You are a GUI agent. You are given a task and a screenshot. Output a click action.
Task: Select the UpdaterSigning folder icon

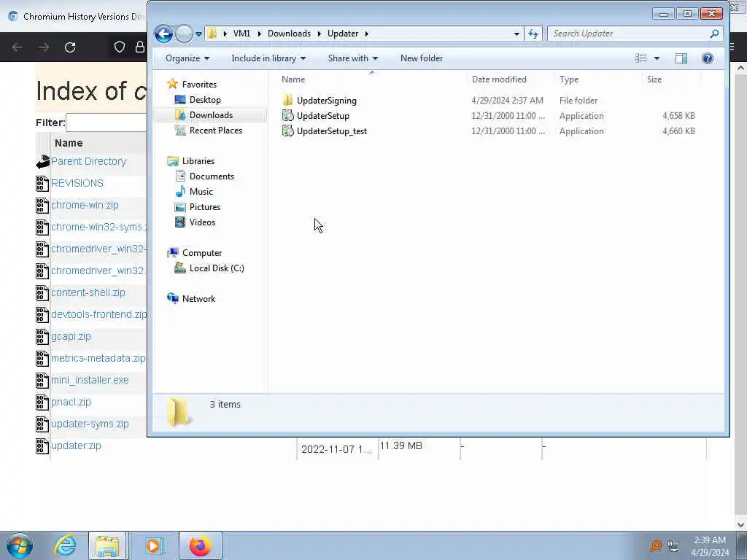pos(287,101)
